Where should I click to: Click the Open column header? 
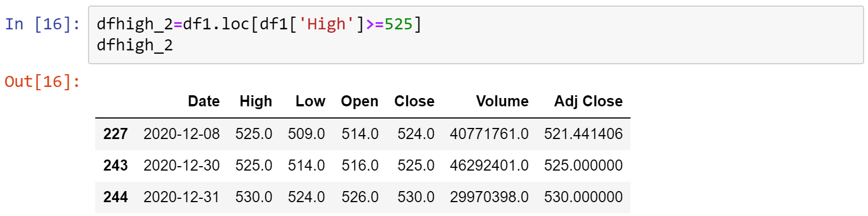coord(360,101)
